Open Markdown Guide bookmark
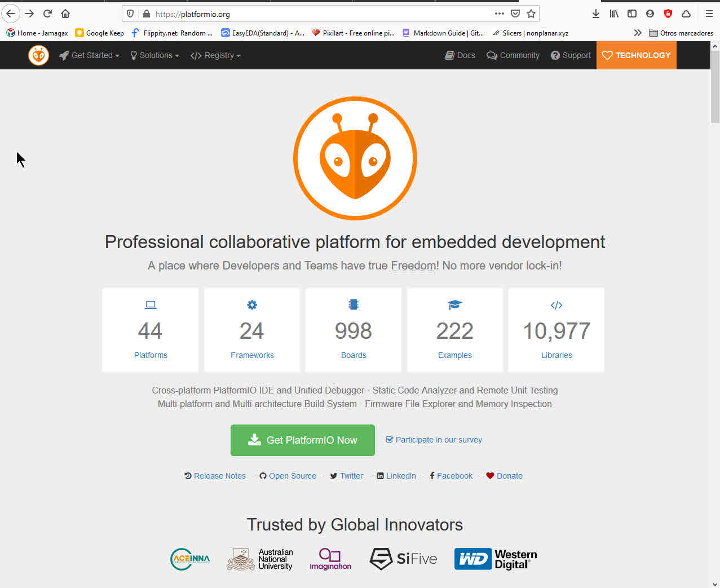Image resolution: width=720 pixels, height=588 pixels. tap(443, 33)
